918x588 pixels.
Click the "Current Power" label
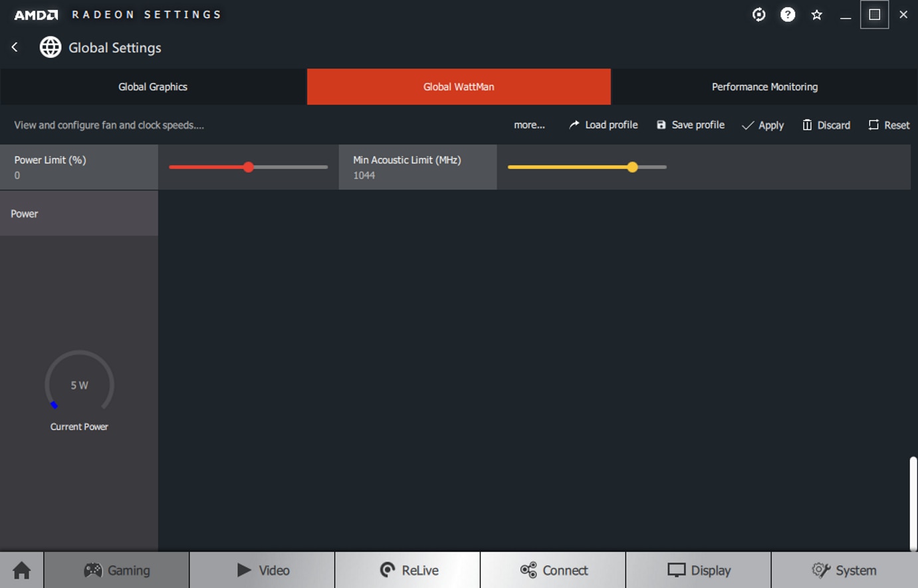pos(79,427)
